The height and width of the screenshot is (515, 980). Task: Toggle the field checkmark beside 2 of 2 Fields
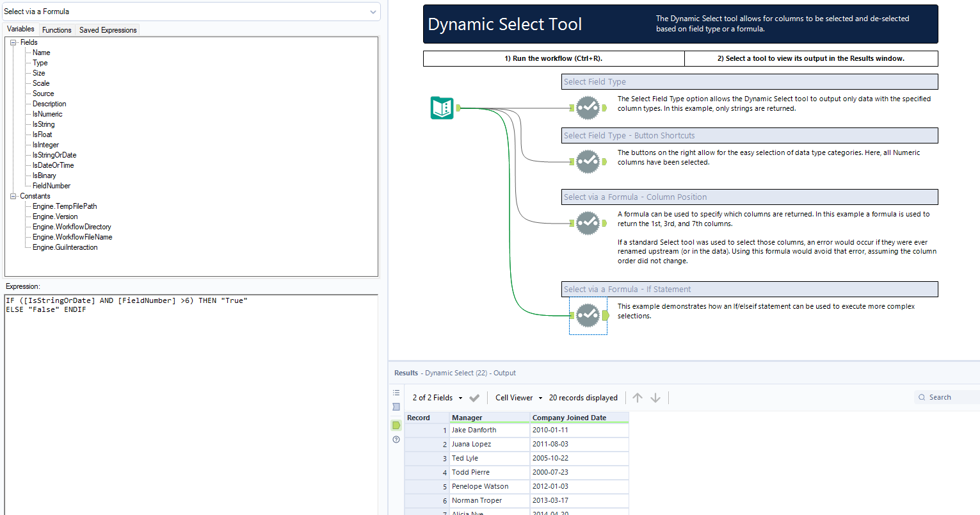(x=474, y=397)
